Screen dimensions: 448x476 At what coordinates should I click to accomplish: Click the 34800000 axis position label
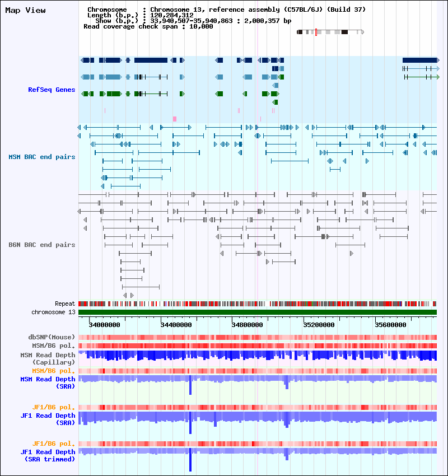(x=247, y=325)
